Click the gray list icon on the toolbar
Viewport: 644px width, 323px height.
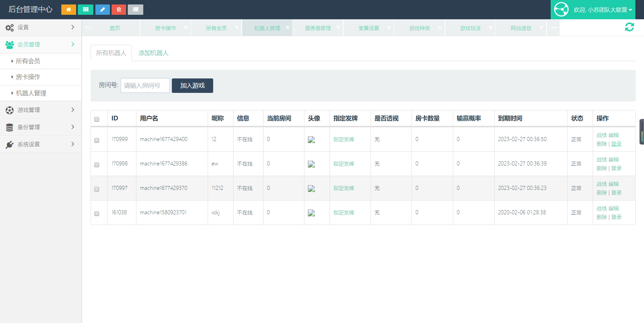(x=135, y=9)
